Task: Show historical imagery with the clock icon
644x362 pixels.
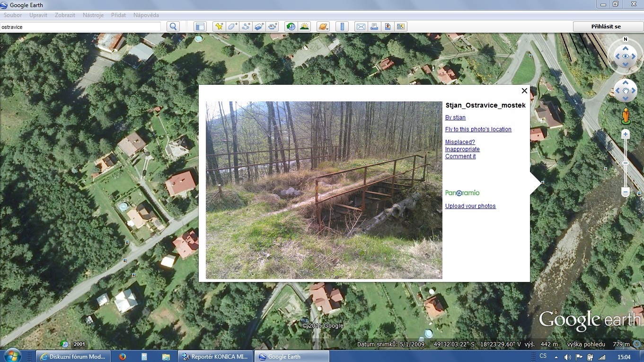Action: pyautogui.click(x=291, y=27)
